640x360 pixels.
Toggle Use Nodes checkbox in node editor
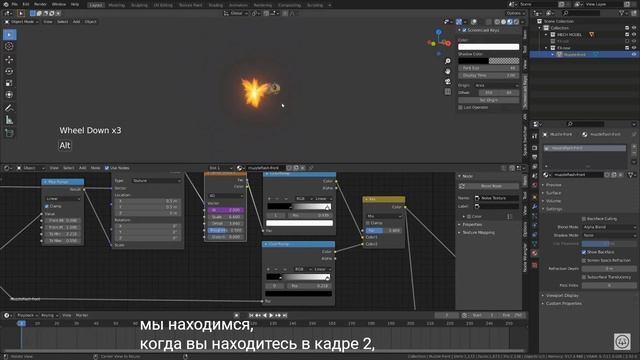pyautogui.click(x=107, y=168)
